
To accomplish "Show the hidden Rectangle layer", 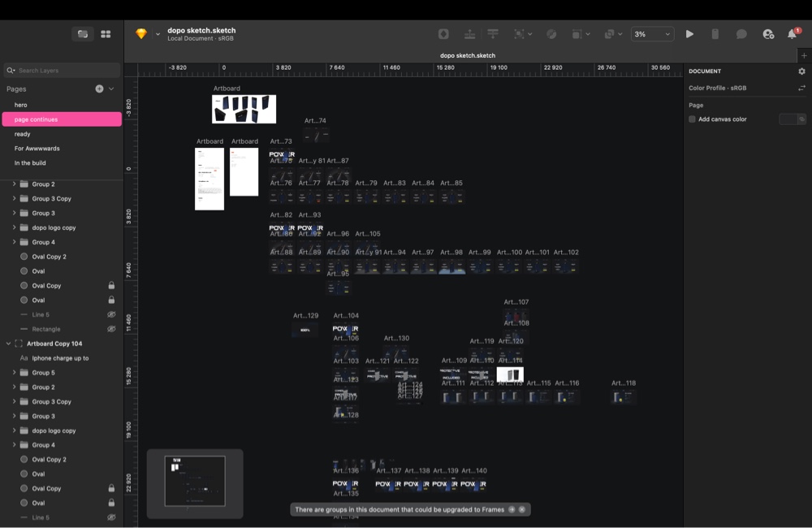I will click(x=111, y=329).
